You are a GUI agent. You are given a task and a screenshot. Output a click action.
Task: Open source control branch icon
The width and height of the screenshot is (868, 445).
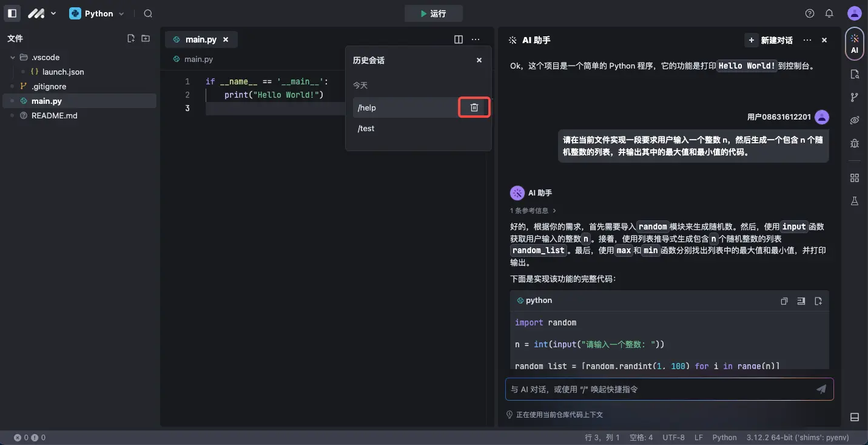click(x=855, y=97)
